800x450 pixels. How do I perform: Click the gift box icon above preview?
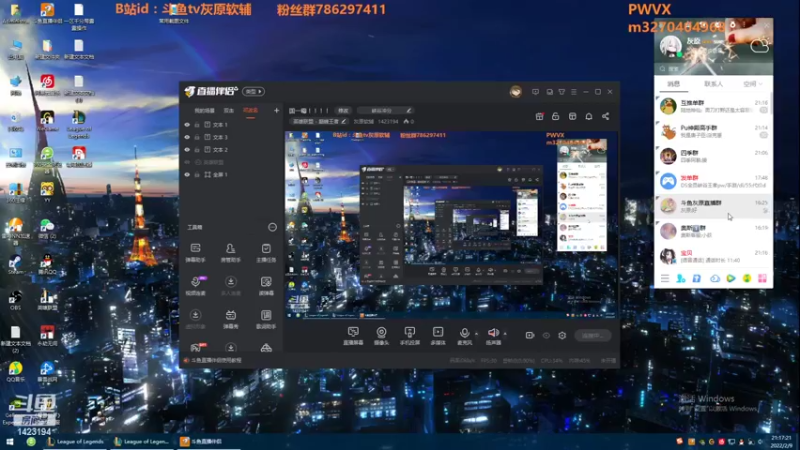(539, 116)
